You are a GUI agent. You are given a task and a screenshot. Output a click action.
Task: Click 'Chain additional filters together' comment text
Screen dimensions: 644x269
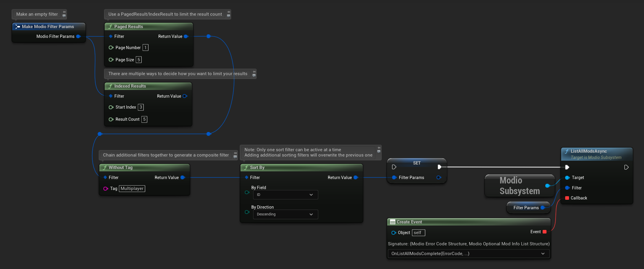pos(166,155)
